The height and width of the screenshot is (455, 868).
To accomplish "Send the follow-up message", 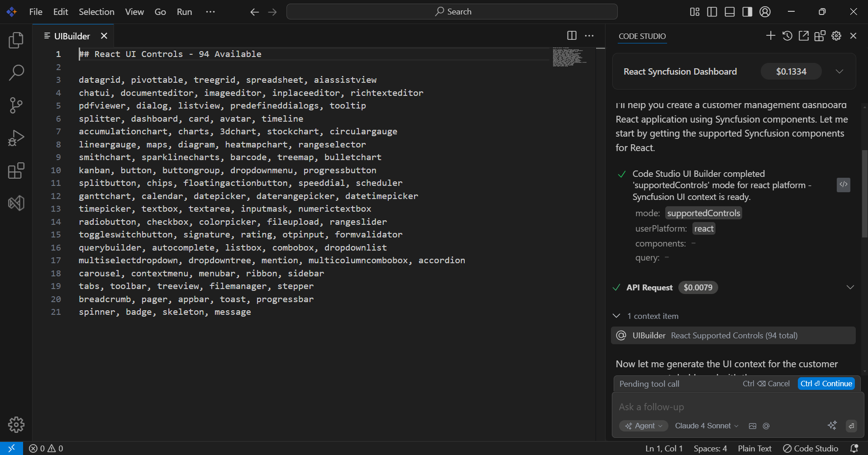I will click(851, 426).
